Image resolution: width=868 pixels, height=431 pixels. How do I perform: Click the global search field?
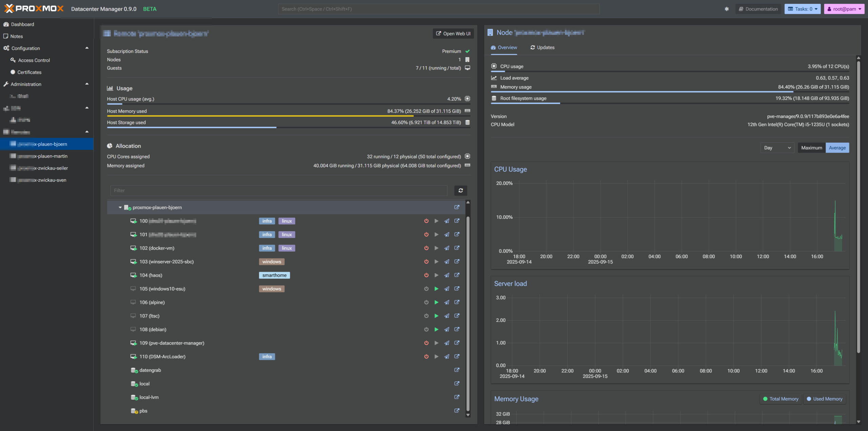tap(439, 9)
